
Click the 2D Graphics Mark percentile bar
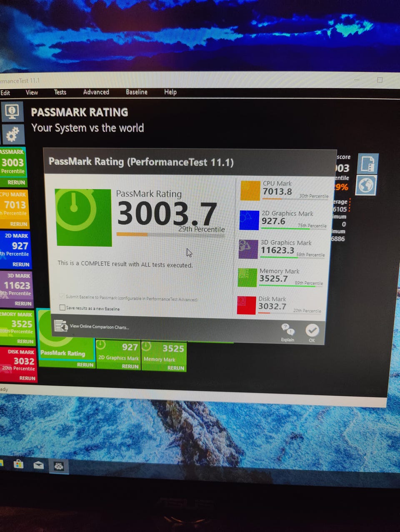click(x=293, y=229)
